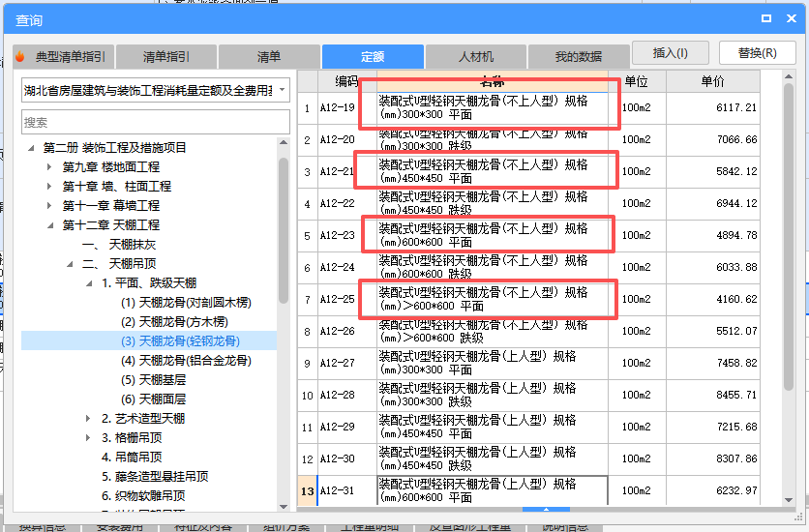Select quota code A12-23
This screenshot has height=532, width=809.
pos(338,236)
